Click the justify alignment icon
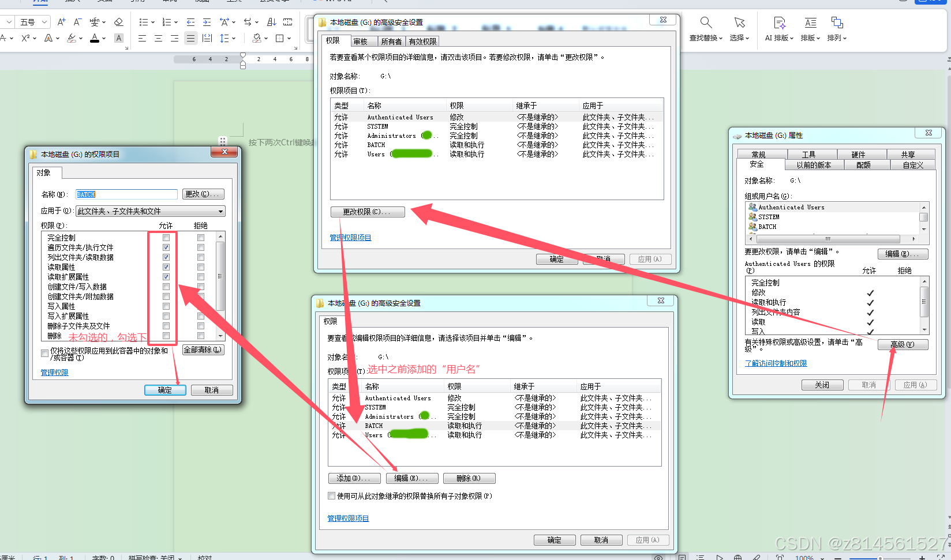The width and height of the screenshot is (951, 560). click(x=190, y=38)
